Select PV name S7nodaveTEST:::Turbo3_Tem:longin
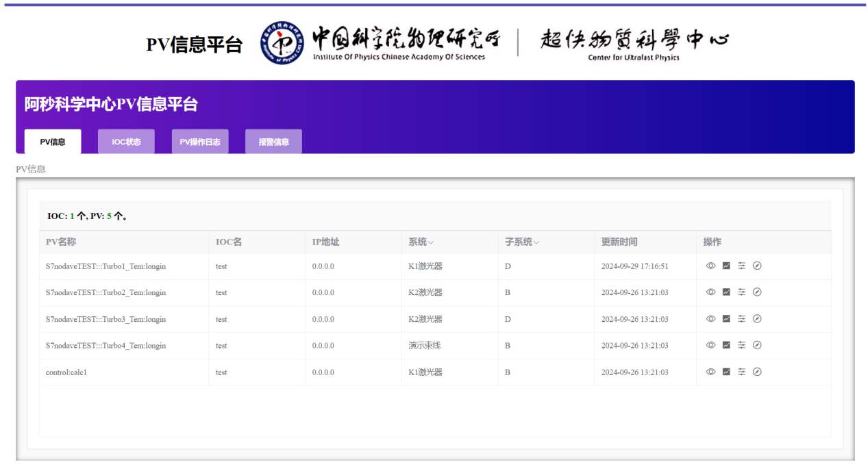 [x=106, y=319]
